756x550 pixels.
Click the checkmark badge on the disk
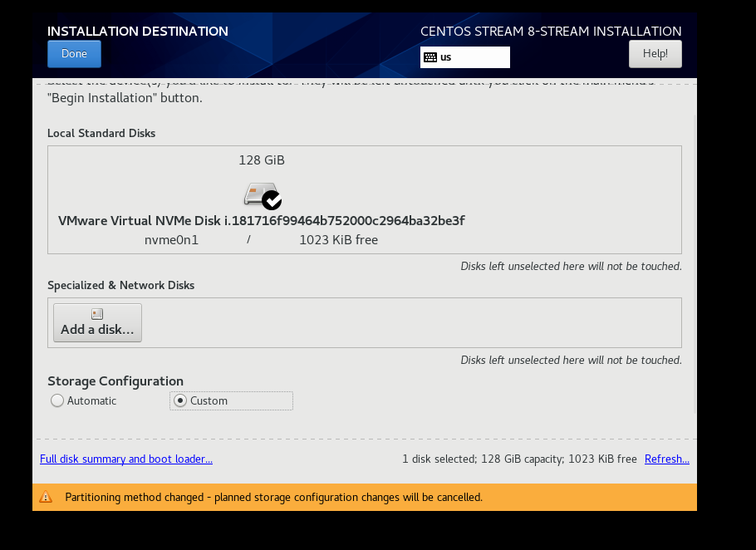(x=272, y=200)
